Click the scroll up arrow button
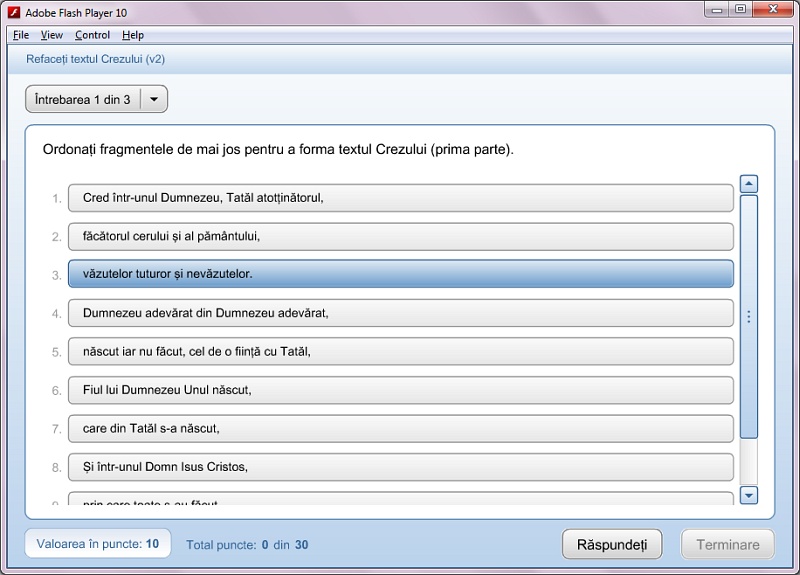This screenshot has height=575, width=800. [748, 184]
